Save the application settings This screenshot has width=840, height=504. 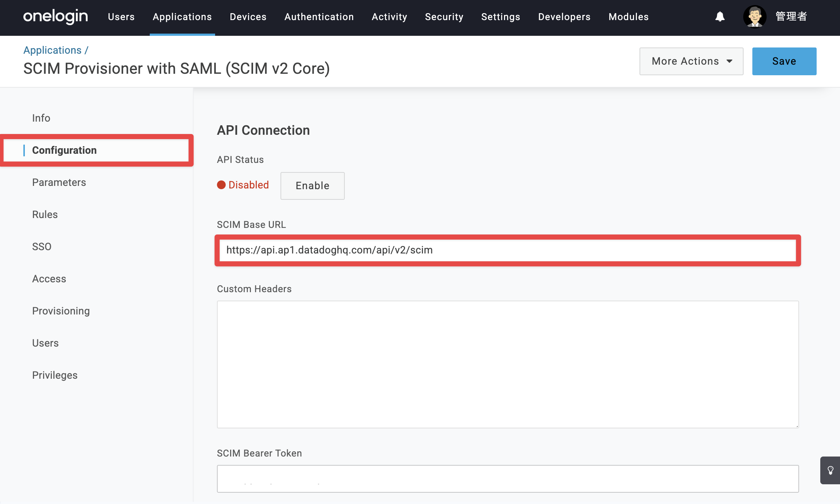pos(784,61)
